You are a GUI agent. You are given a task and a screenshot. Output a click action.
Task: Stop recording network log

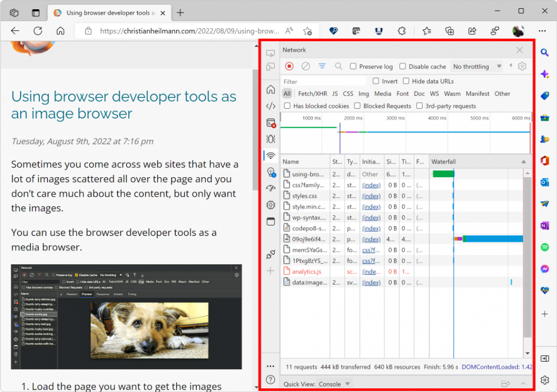pyautogui.click(x=289, y=66)
